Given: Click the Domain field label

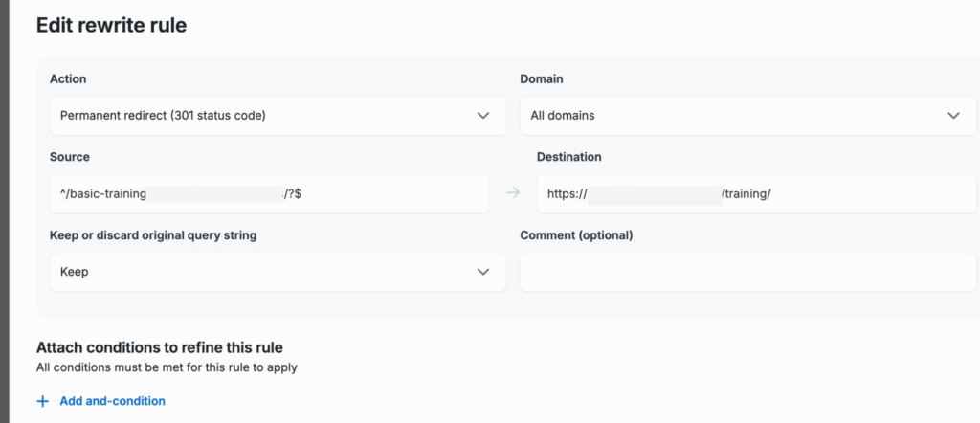Looking at the screenshot, I should click(542, 78).
